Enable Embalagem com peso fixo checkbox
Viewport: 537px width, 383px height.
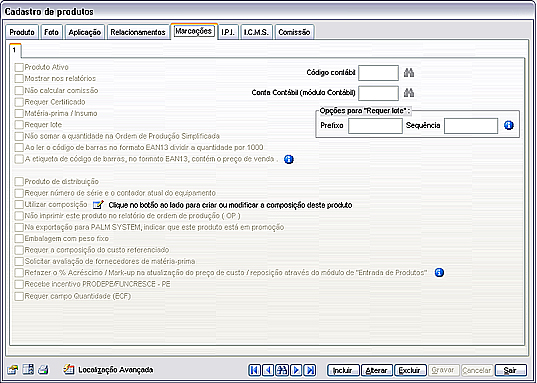point(19,238)
